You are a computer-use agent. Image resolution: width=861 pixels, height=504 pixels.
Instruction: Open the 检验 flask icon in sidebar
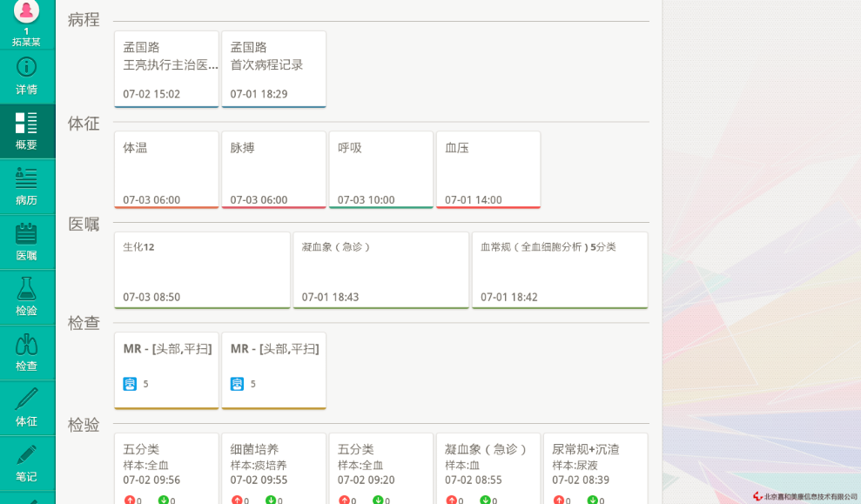27,289
